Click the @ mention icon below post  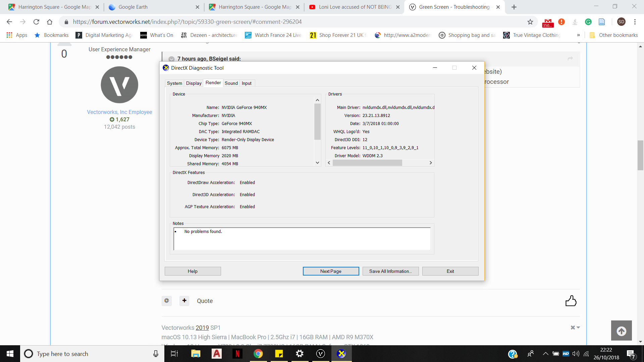(x=167, y=301)
